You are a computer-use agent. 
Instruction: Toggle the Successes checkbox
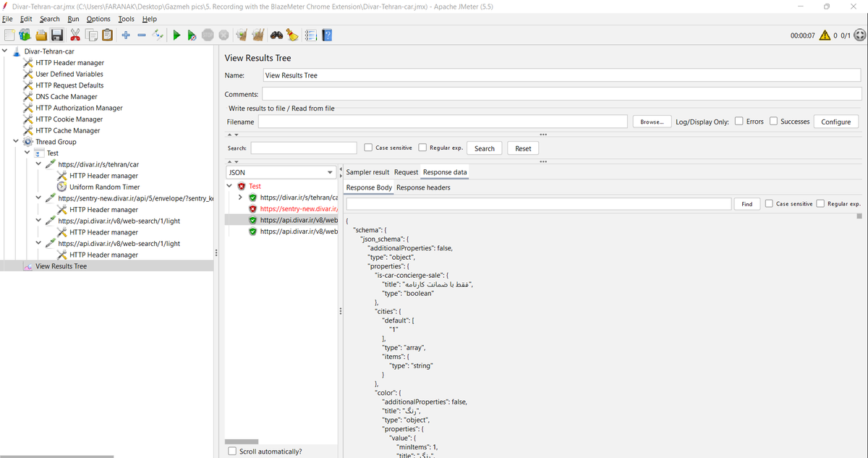coord(774,122)
